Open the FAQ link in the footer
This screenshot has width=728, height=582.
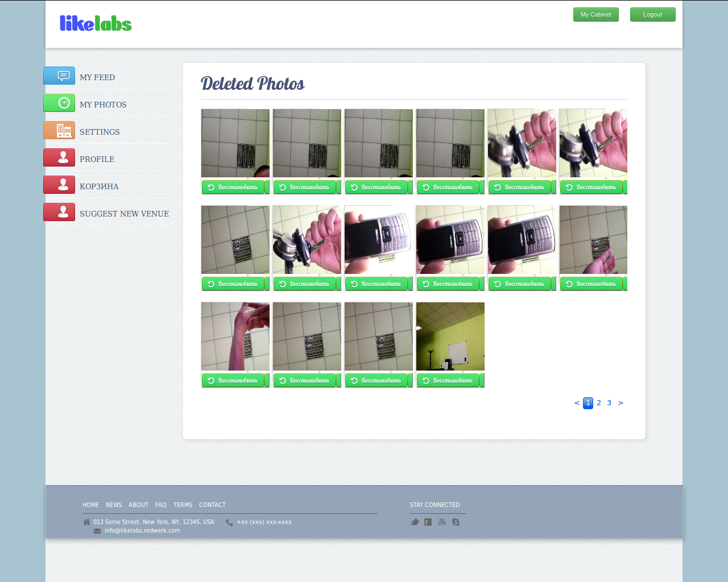[x=161, y=505]
